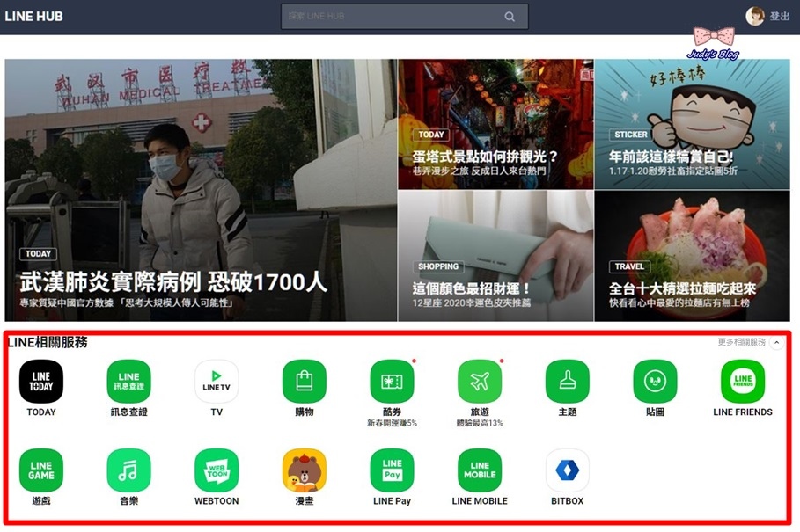
Task: Click the 12星座 2020幸運色皮夾推薦 subtitle
Action: tap(472, 302)
